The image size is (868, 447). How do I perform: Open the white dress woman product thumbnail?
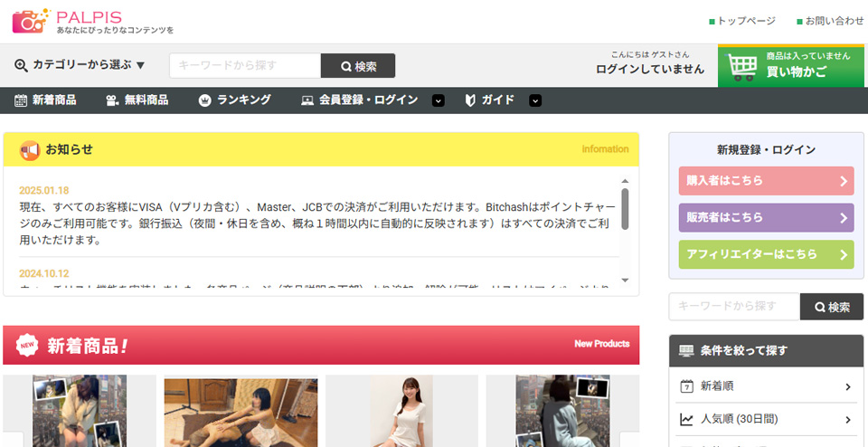pyautogui.click(x=401, y=411)
